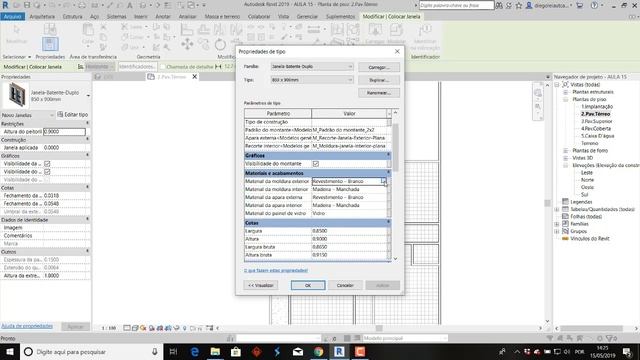Select the Move tool in Modify panel
Screen dimensions: 640x360
[x=187, y=44]
